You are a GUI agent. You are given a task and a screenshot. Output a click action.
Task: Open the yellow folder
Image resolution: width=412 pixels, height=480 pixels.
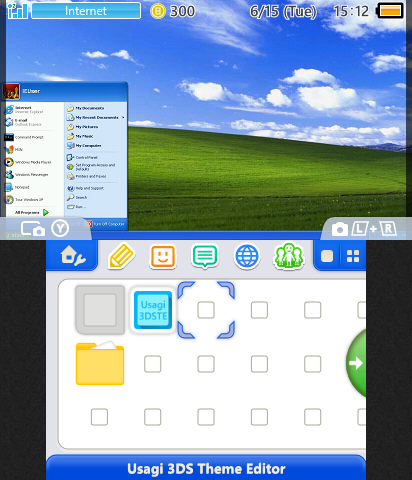[100, 363]
